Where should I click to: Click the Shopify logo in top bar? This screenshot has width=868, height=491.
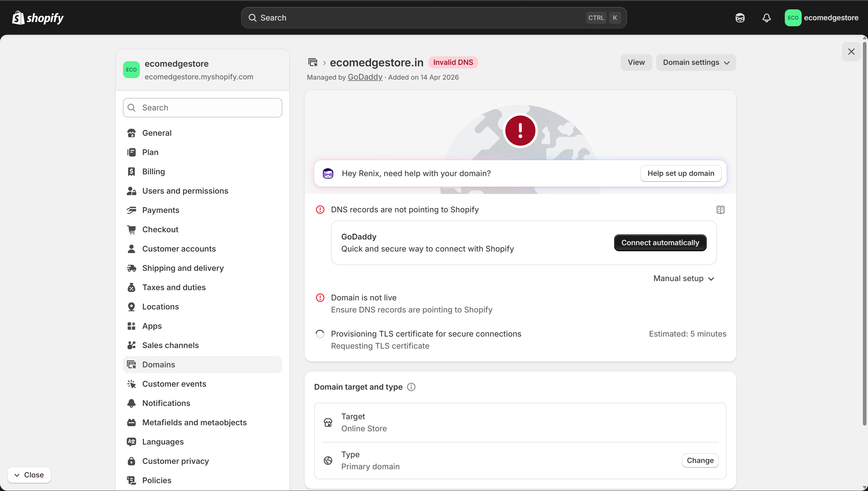(x=38, y=17)
